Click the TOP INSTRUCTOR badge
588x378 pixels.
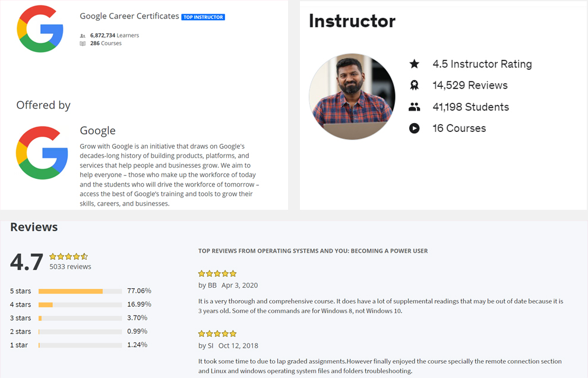[x=203, y=17]
